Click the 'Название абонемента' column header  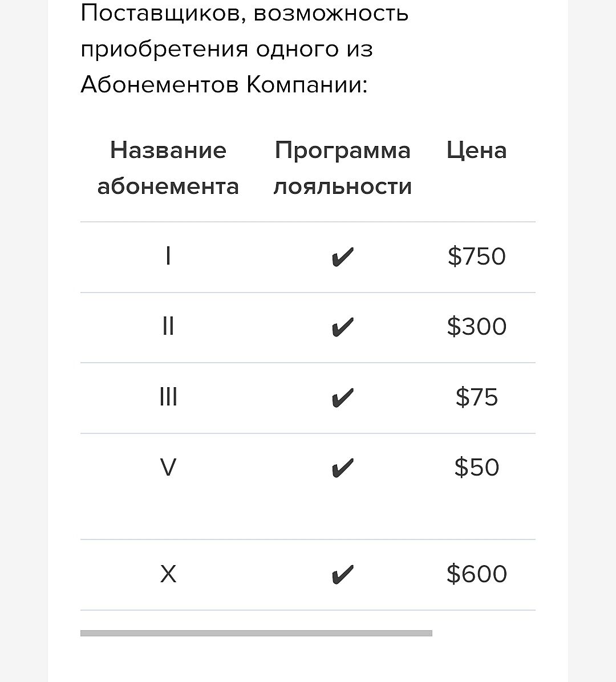[168, 168]
